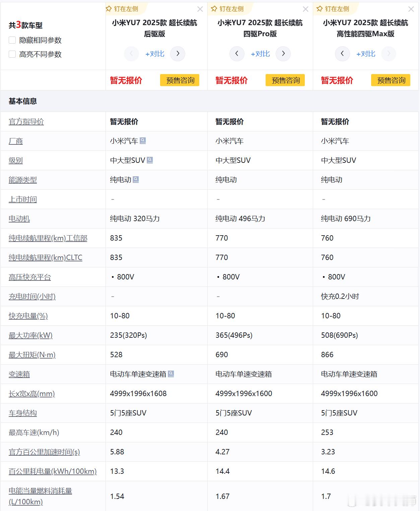This screenshot has height=511, width=420.
Task: Add the 四驱Pro版 model to comparison via +对比
Action: (x=260, y=54)
